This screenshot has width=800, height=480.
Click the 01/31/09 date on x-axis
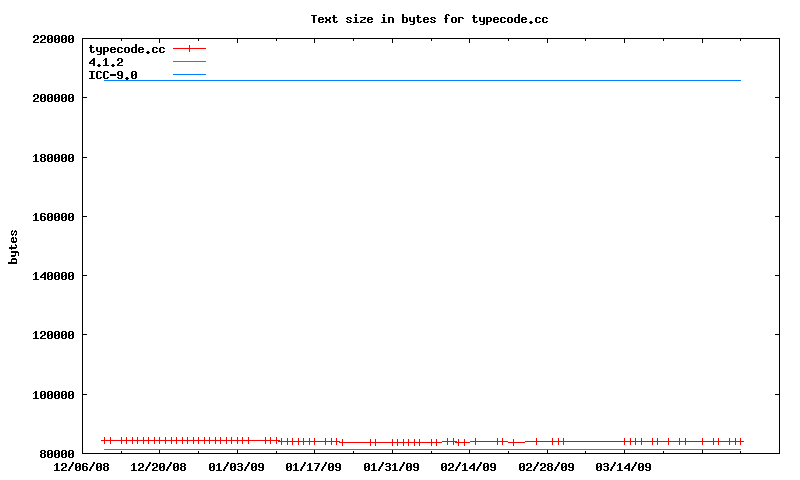[392, 467]
